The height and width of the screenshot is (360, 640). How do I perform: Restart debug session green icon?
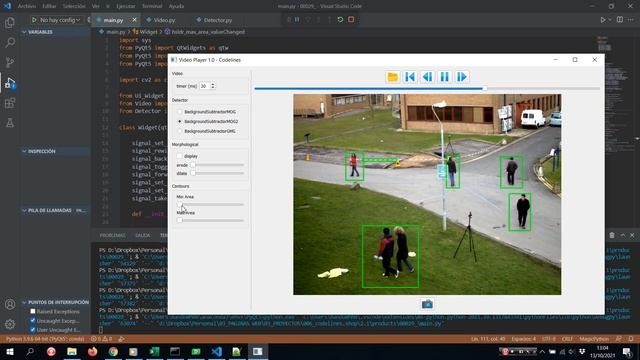pos(340,20)
